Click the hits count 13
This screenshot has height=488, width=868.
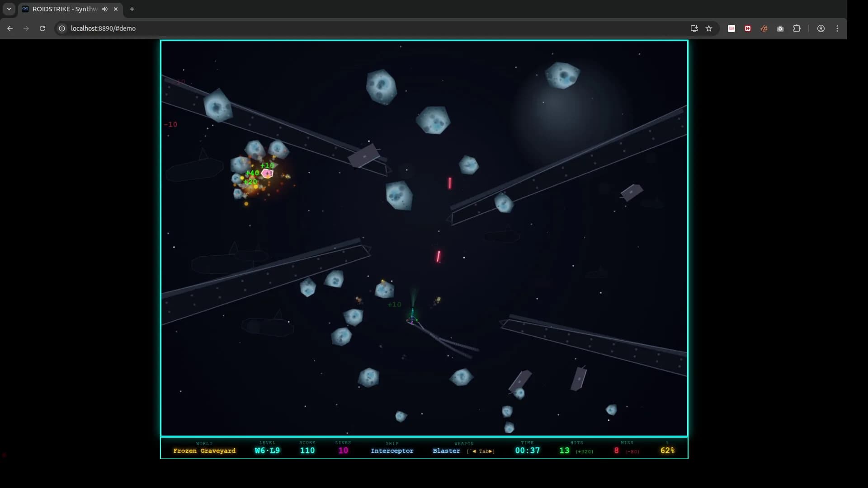[564, 450]
